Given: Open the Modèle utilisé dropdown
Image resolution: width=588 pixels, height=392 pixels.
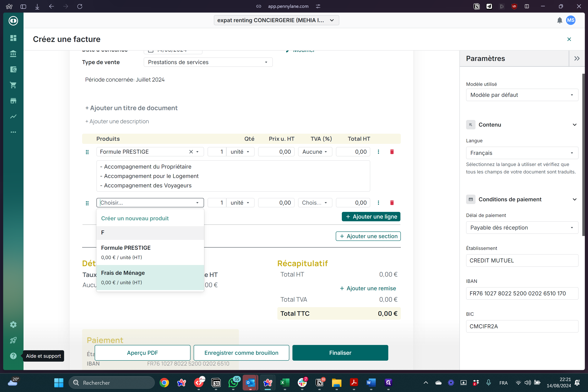Looking at the screenshot, I should tap(522, 95).
